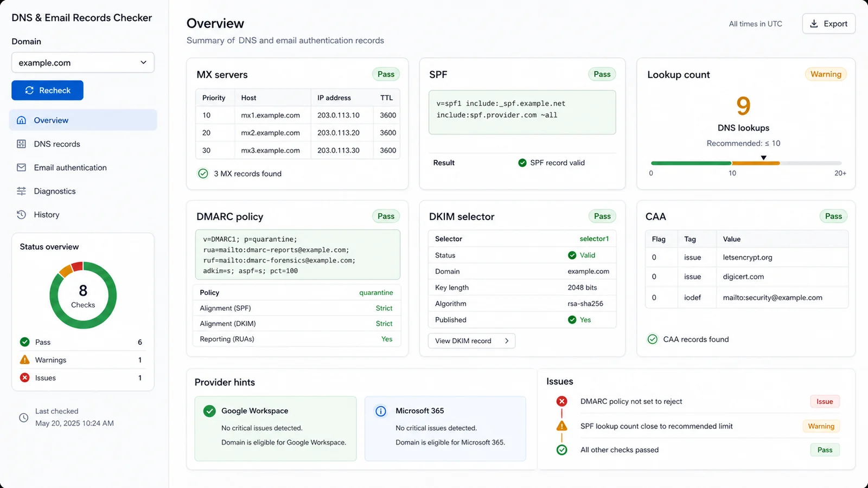Click the Pass badge on 'All other checks passed'
Screen dimensions: 868x488
[x=825, y=450]
